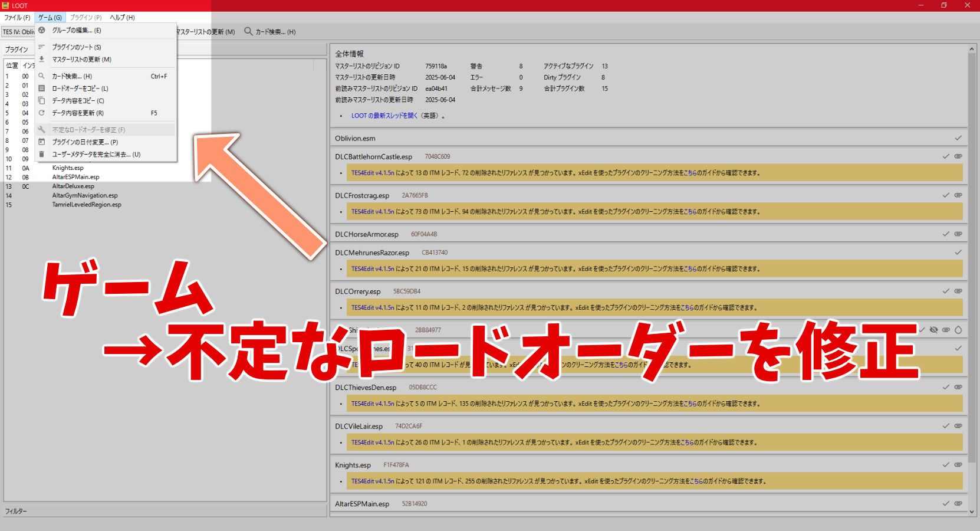
Task: Click the paperclip icon on DLCThievesDen.esp card
Action: click(958, 388)
